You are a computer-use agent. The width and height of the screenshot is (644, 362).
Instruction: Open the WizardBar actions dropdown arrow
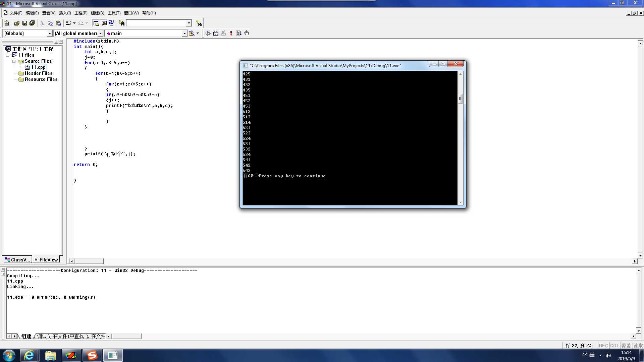[x=198, y=33]
